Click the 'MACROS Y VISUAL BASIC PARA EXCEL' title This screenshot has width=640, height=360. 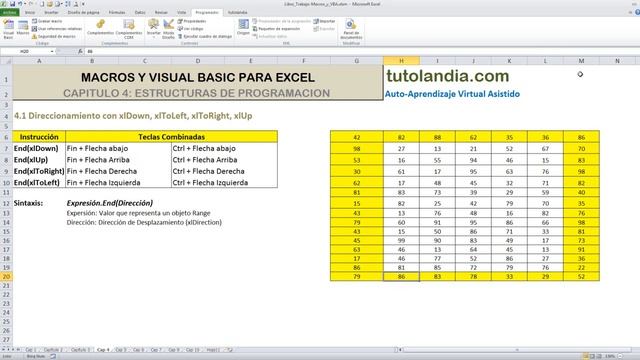click(x=198, y=77)
